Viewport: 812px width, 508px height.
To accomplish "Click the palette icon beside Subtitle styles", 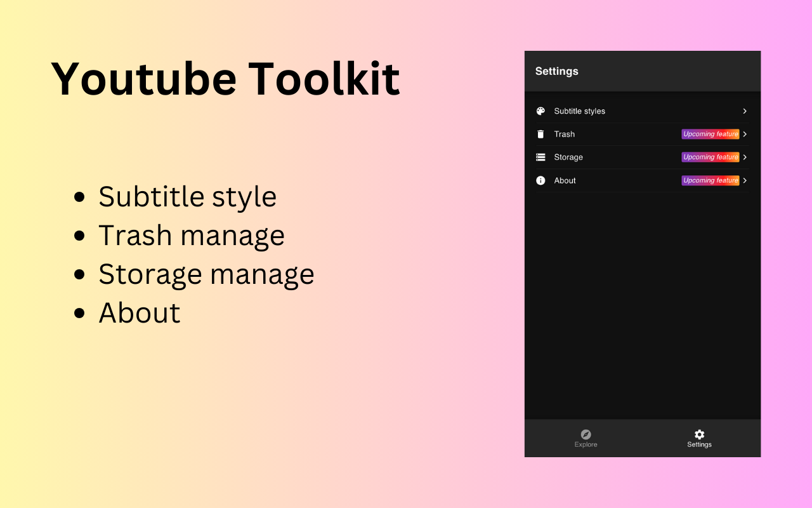I will 540,111.
